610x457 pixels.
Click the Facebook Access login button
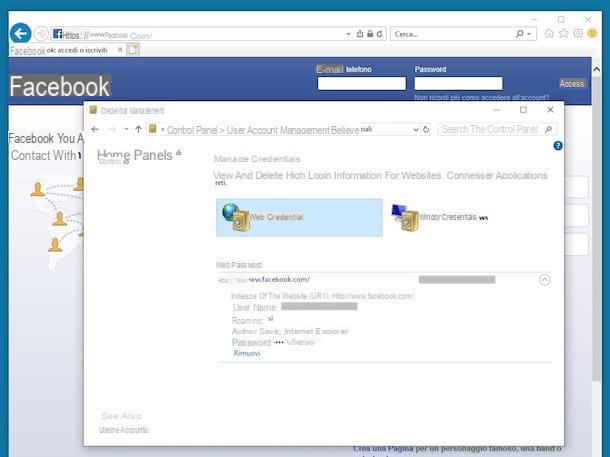tap(572, 84)
